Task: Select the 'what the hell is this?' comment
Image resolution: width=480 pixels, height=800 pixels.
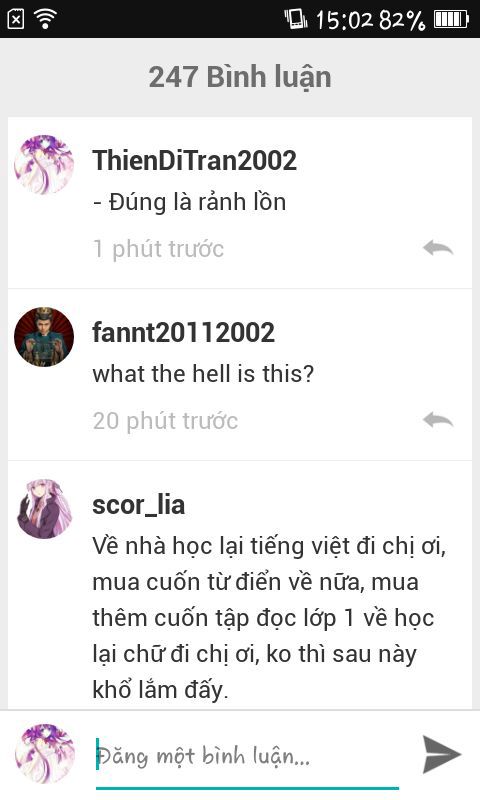Action: point(203,374)
